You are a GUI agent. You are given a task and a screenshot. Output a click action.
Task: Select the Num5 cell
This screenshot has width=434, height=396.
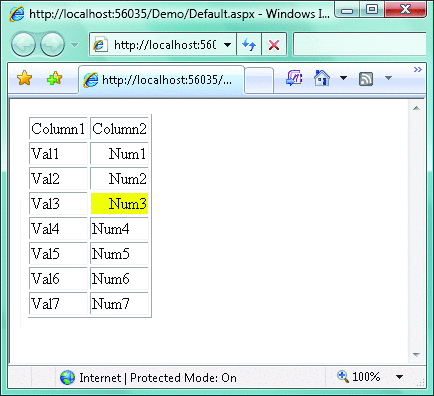[x=119, y=253]
